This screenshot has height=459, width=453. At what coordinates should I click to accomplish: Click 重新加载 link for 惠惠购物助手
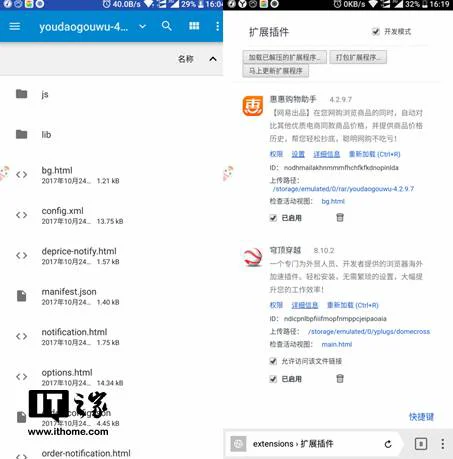point(374,154)
